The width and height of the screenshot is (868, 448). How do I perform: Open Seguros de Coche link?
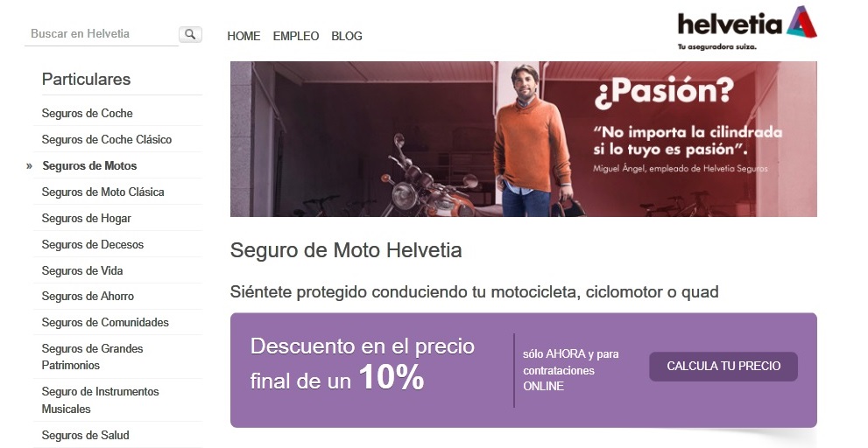click(x=87, y=114)
